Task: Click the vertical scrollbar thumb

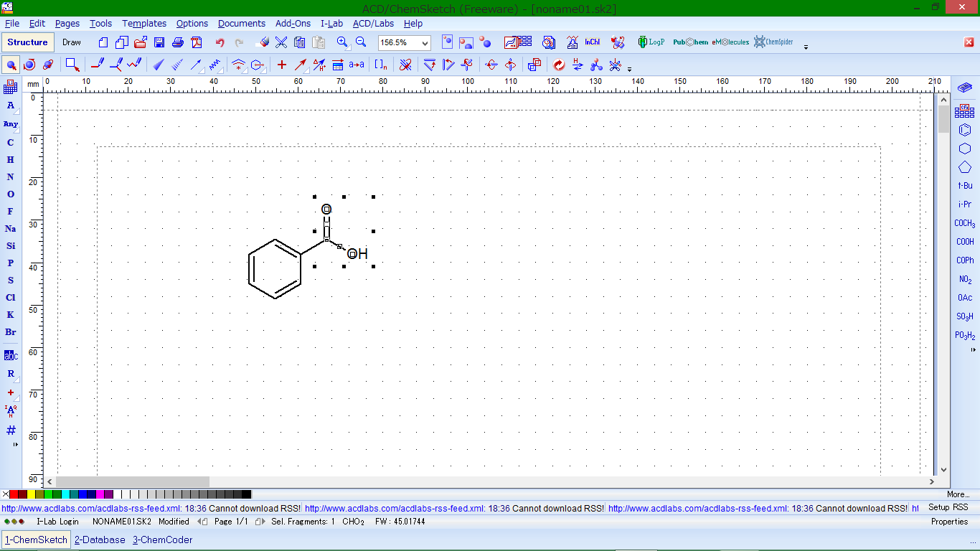Action: pos(943,119)
